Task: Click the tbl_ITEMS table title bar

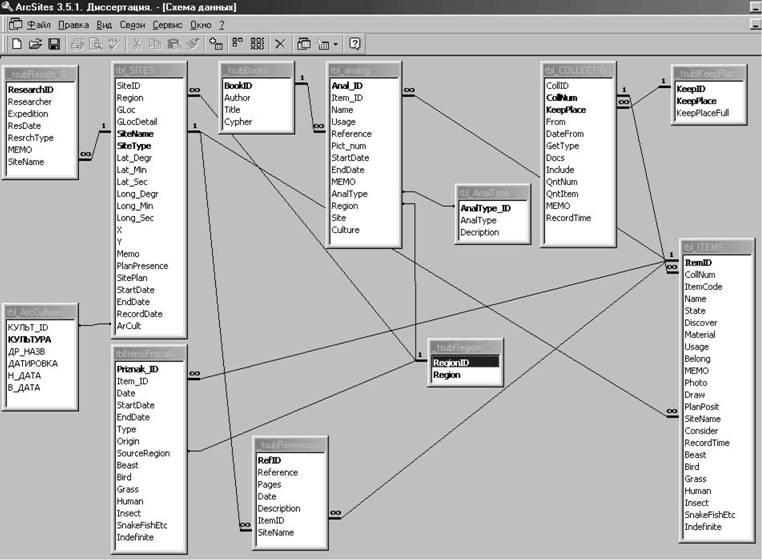Action: (x=717, y=247)
